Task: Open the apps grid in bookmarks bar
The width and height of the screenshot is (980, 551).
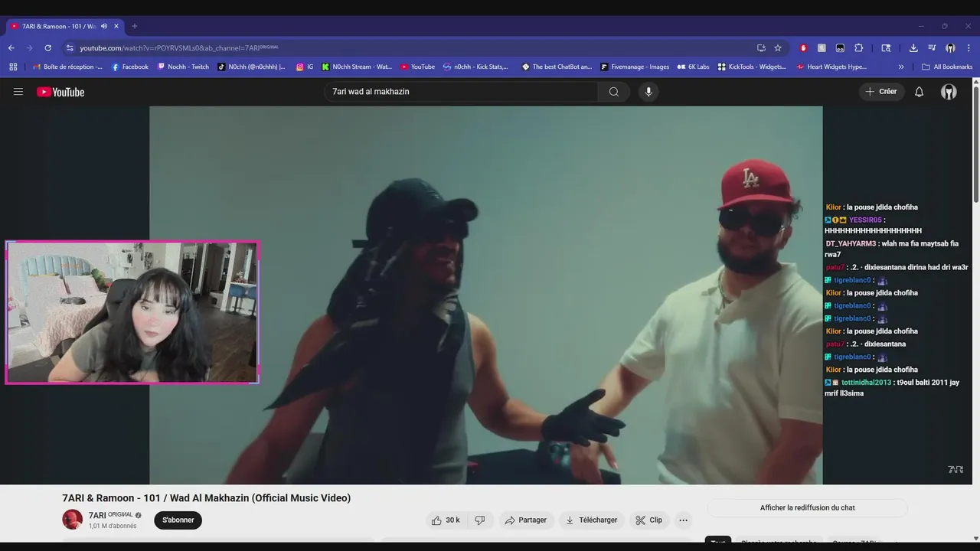Action: click(x=13, y=67)
